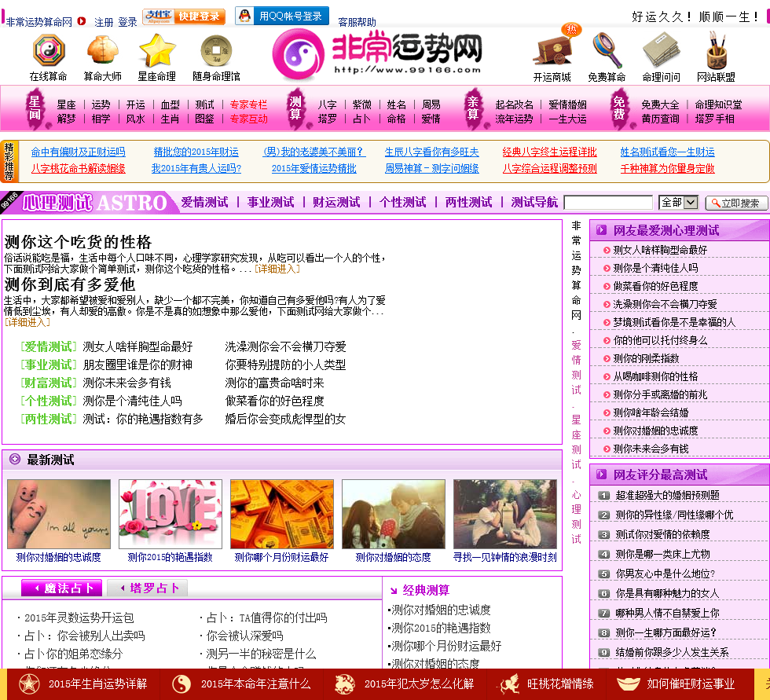Open ranked item 你男友心中是什么地位?

tap(665, 574)
